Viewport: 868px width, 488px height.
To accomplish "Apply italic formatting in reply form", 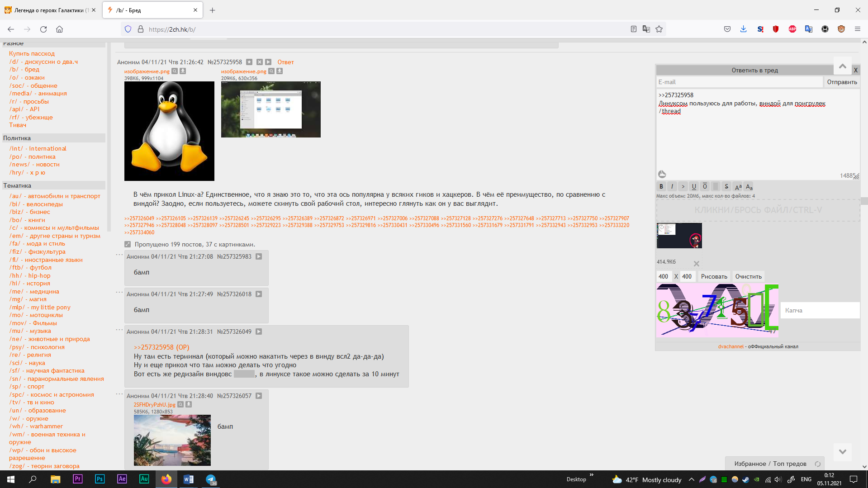I will 672,186.
